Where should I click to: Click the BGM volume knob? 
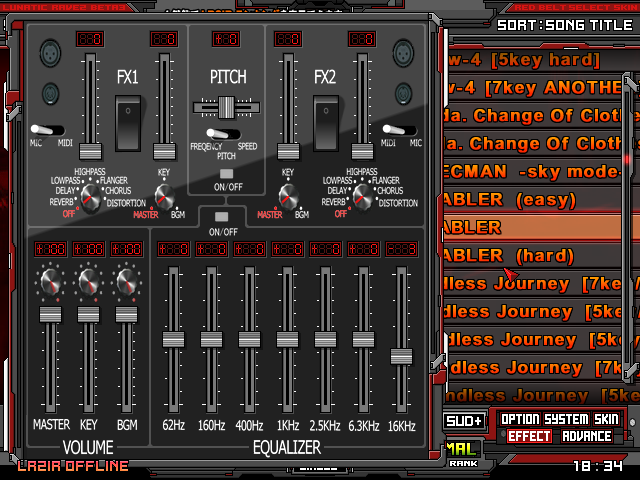[x=126, y=283]
